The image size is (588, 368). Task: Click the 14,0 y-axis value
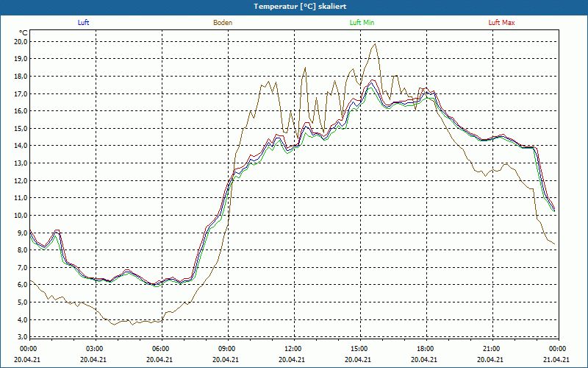tap(21, 146)
